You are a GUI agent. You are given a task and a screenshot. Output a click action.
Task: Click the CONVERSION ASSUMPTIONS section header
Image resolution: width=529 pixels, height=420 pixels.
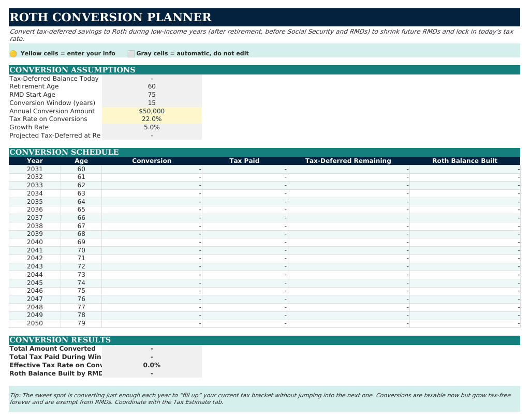(x=264, y=70)
